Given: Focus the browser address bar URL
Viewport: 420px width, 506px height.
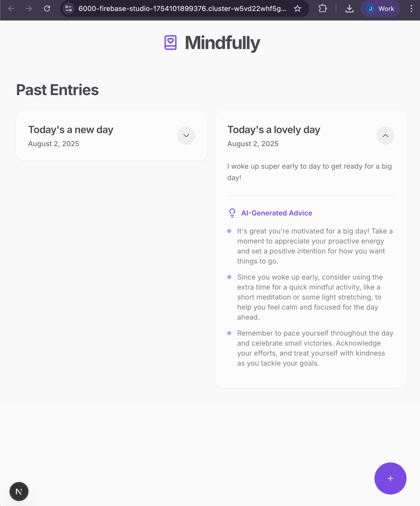Looking at the screenshot, I should [x=182, y=9].
